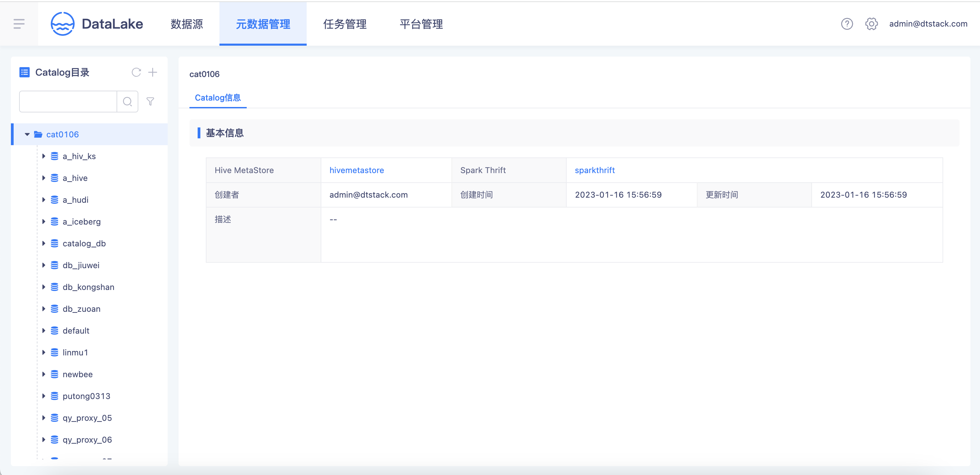Click the a_iceberg database icon
The image size is (980, 475).
55,222
